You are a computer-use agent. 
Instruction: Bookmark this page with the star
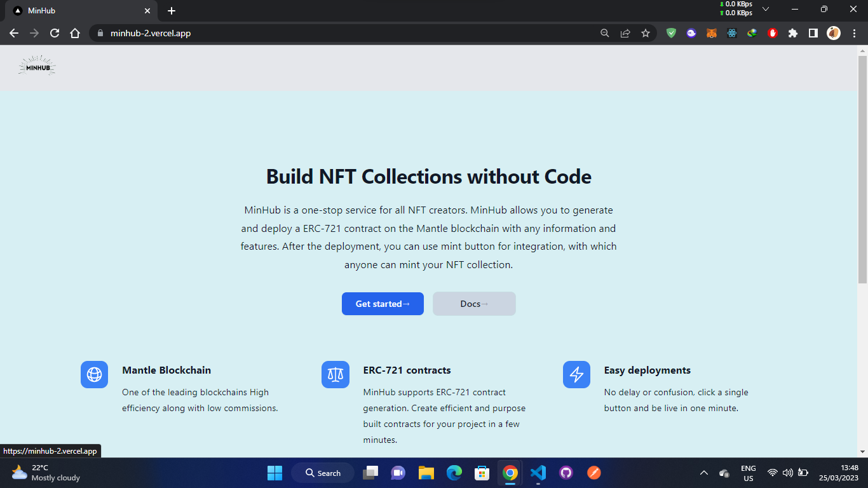click(x=645, y=32)
